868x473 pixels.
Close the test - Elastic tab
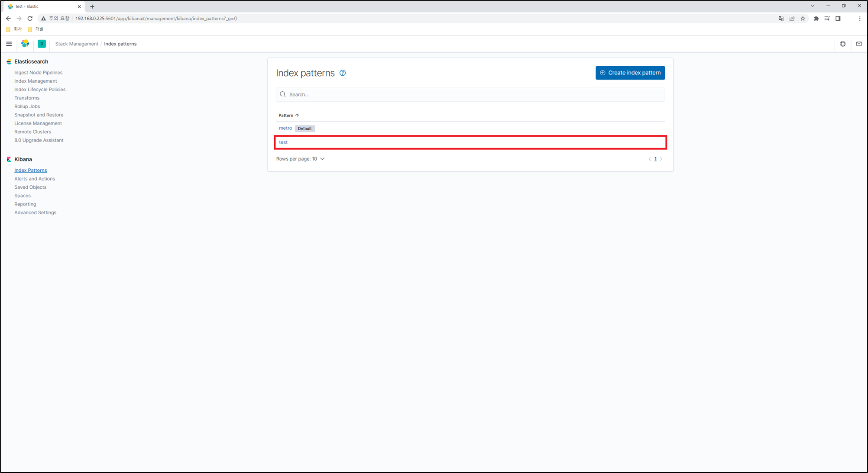pos(79,6)
